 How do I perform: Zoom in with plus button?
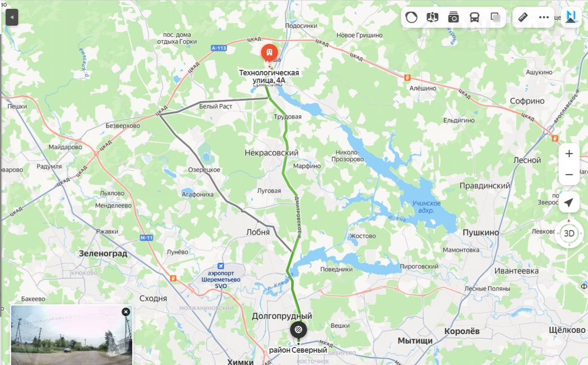569,154
